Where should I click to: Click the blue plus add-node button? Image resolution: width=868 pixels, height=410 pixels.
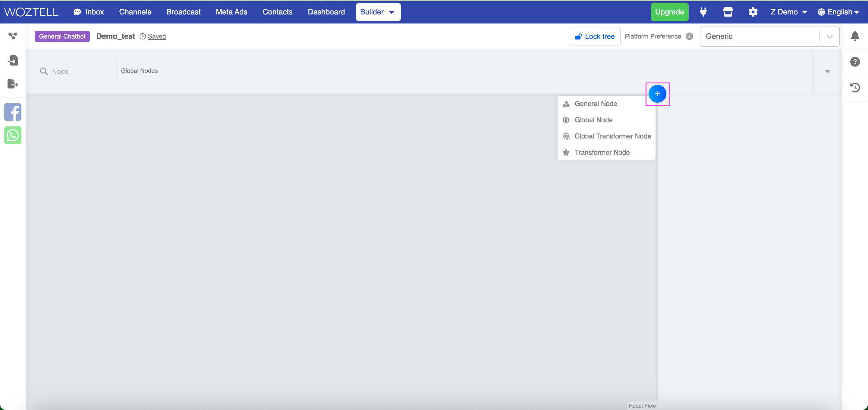[657, 94]
